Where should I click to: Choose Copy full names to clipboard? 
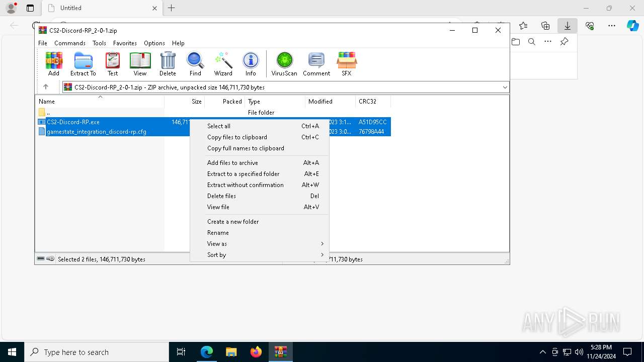259,148
